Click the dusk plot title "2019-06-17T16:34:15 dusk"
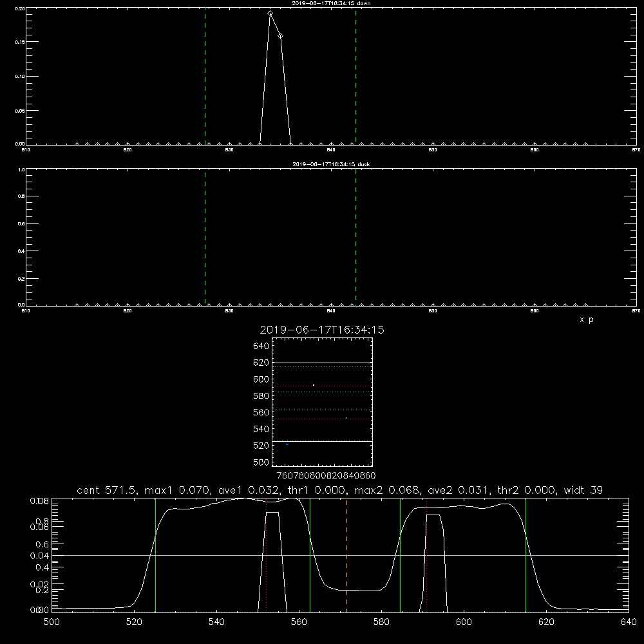This screenshot has width=644, height=644. pos(331,164)
